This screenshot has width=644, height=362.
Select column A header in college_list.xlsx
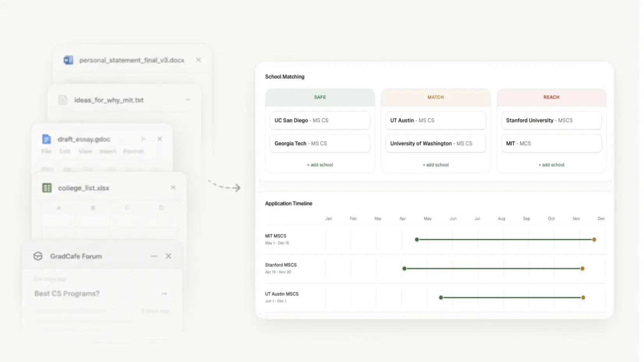click(59, 208)
